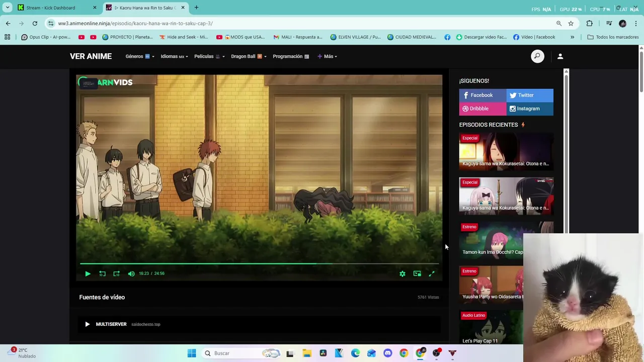The height and width of the screenshot is (362, 644).
Task: Open the Instagram follow button
Action: pos(530,109)
